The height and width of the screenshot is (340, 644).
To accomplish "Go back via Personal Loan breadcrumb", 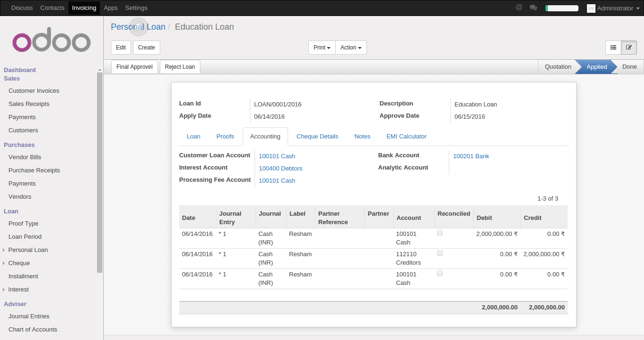I will coord(138,27).
